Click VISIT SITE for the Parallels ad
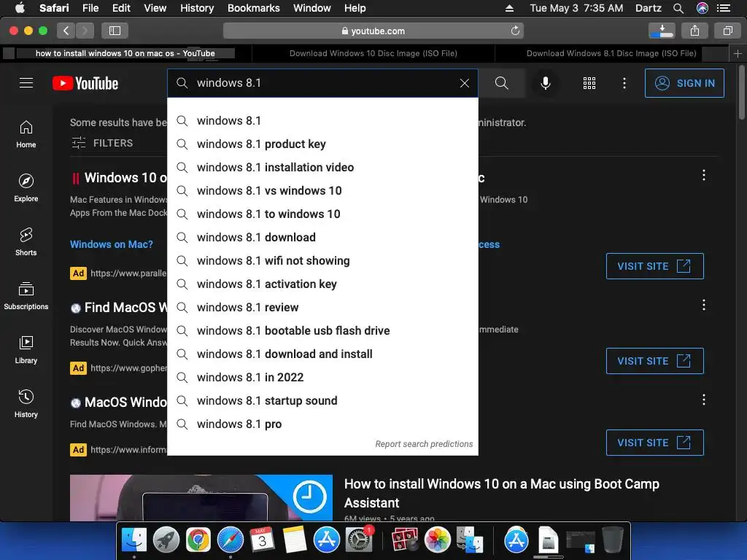This screenshot has width=747, height=560. click(654, 266)
